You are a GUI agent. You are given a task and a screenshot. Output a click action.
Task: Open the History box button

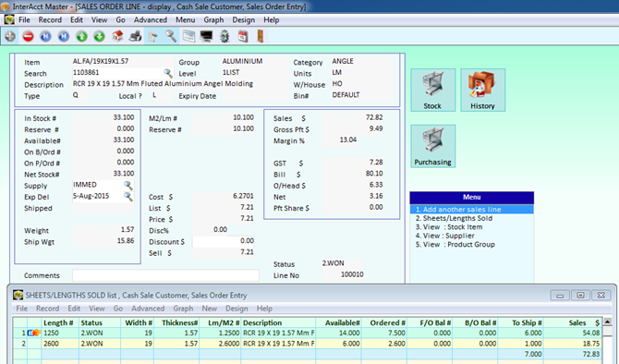pyautogui.click(x=482, y=90)
